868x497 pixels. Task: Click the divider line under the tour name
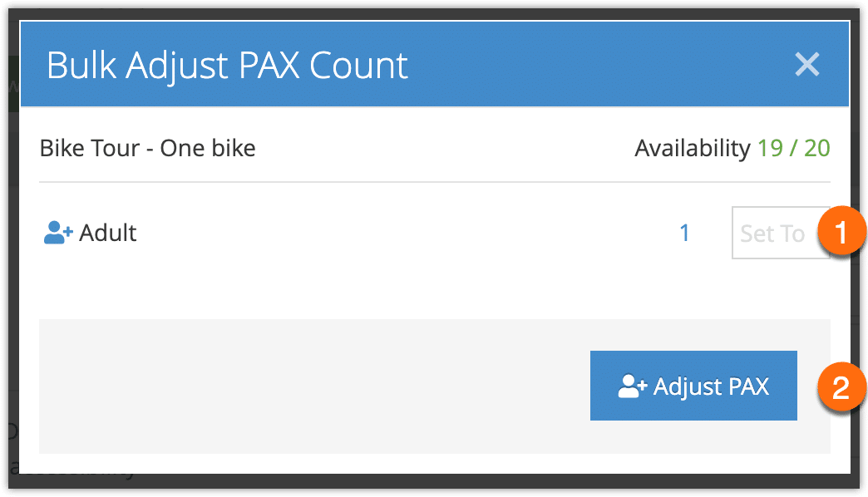coord(435,181)
